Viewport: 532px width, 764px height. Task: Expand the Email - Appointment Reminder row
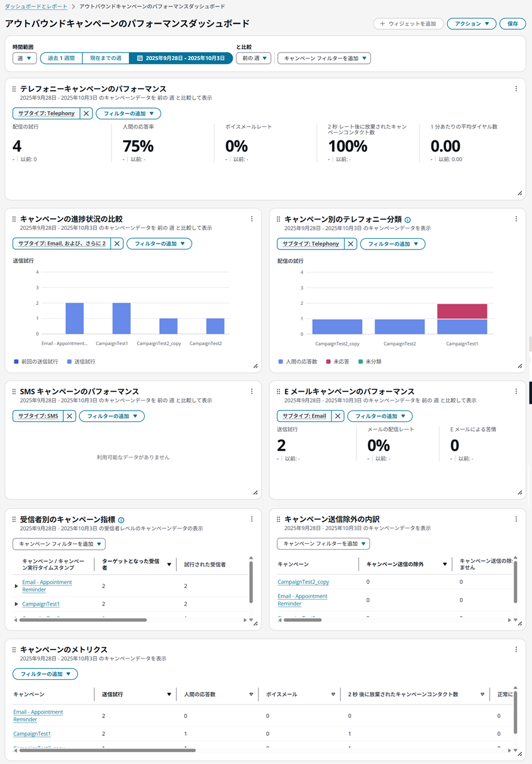click(x=16, y=586)
